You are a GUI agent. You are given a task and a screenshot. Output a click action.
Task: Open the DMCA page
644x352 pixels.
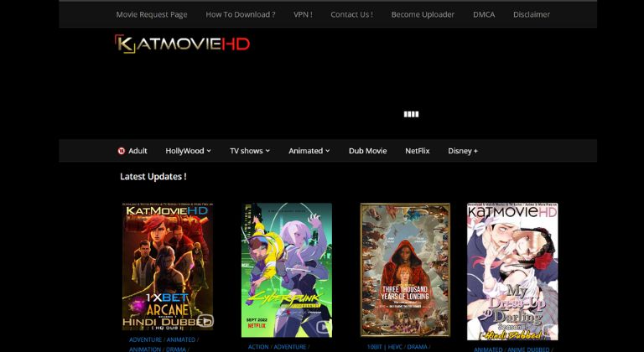click(484, 14)
